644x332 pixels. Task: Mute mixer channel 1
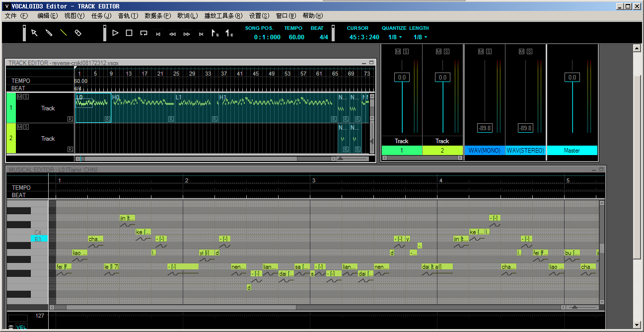(398, 52)
